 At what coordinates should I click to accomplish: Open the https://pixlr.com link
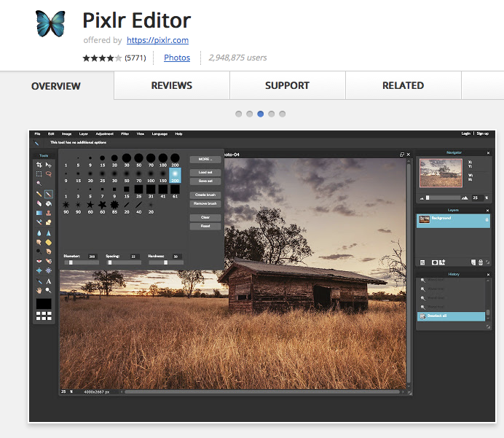pos(157,40)
